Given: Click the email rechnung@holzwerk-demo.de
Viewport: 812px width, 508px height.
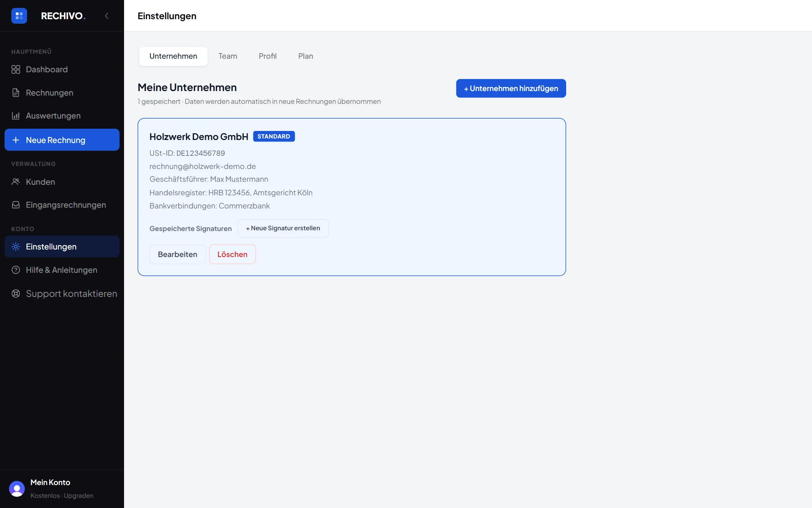Looking at the screenshot, I should click(203, 166).
